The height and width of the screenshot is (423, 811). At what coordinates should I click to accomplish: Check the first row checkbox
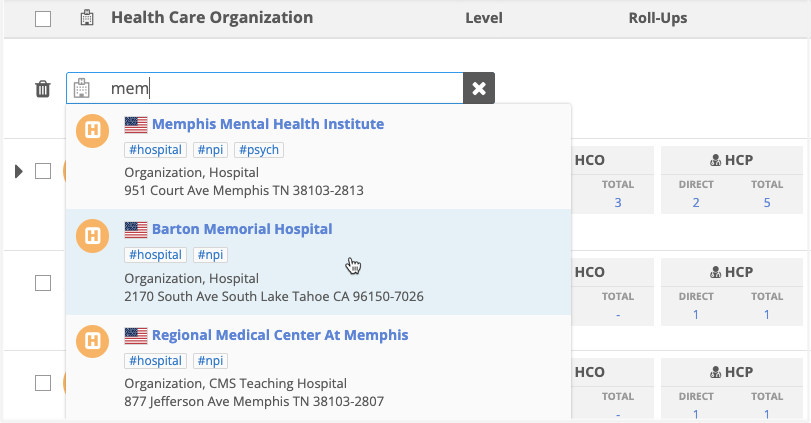(x=43, y=171)
